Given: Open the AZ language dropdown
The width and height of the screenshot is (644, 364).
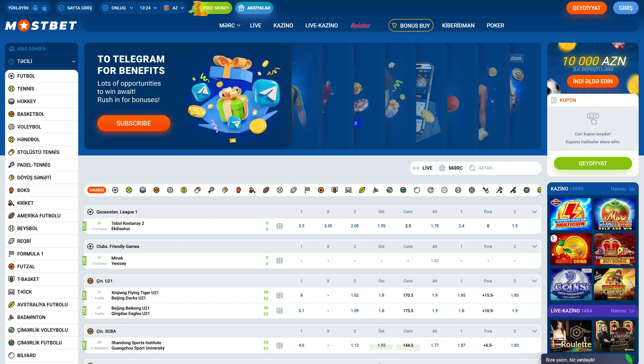Looking at the screenshot, I should [174, 8].
